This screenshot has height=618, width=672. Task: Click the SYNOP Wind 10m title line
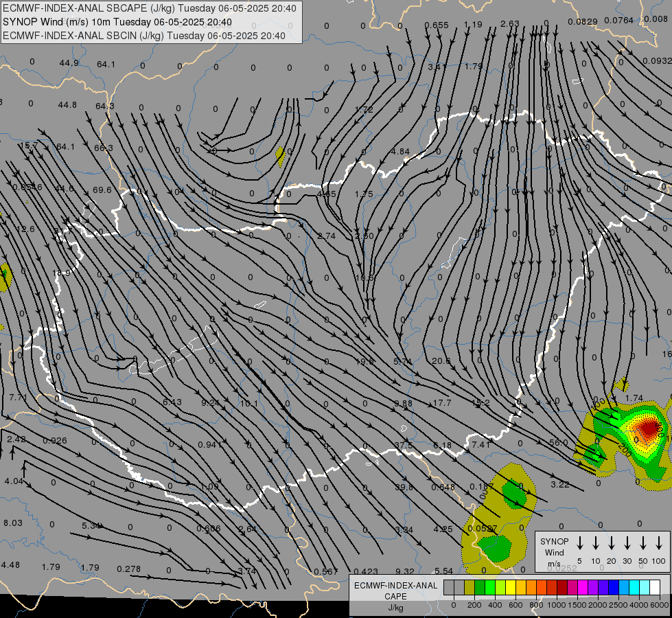117,22
